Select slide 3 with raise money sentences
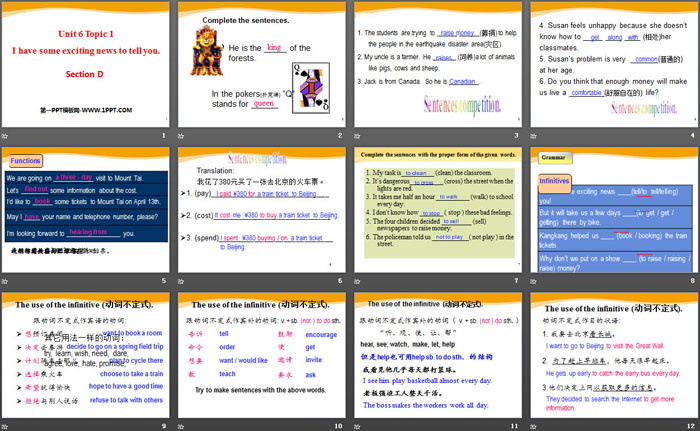Viewport: 700px width, 431px height. [438, 64]
